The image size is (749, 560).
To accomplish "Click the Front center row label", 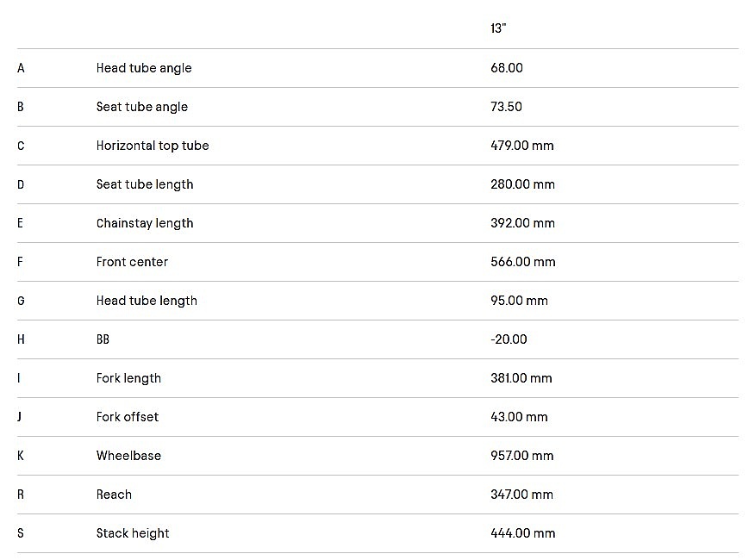I will (x=132, y=262).
